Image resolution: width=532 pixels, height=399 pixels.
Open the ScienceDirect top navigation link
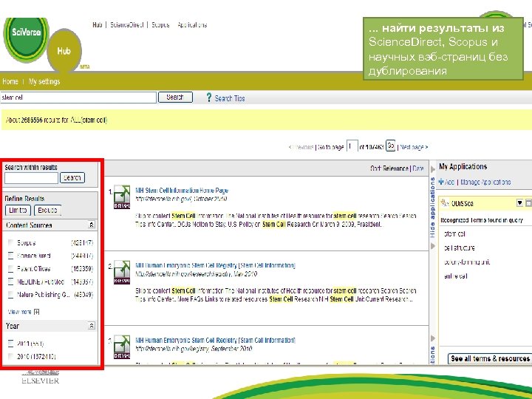[127, 25]
